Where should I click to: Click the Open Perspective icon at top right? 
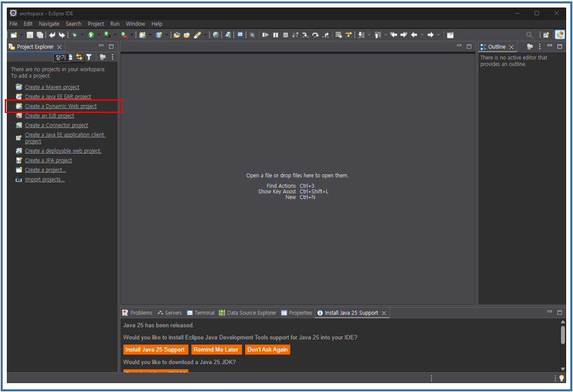pyautogui.click(x=545, y=34)
